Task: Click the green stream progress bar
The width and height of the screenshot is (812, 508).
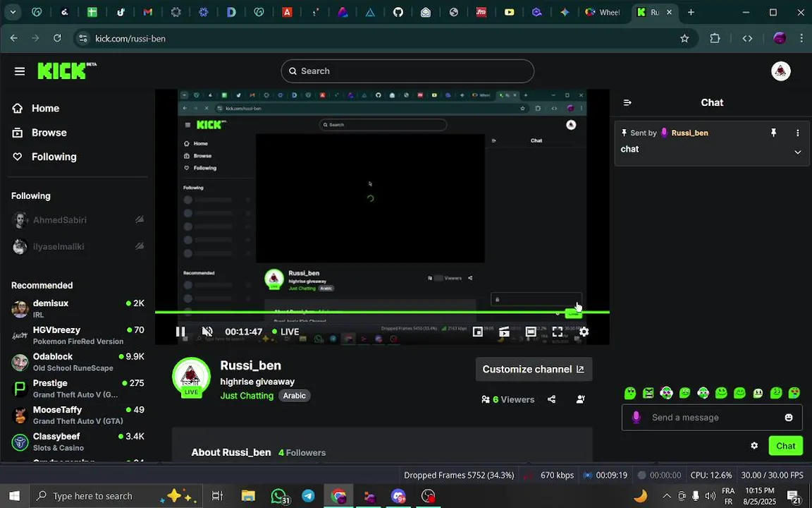Action: tap(382, 312)
